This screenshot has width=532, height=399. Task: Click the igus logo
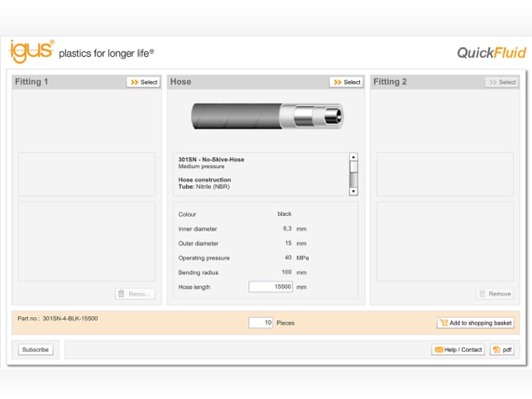(x=31, y=51)
